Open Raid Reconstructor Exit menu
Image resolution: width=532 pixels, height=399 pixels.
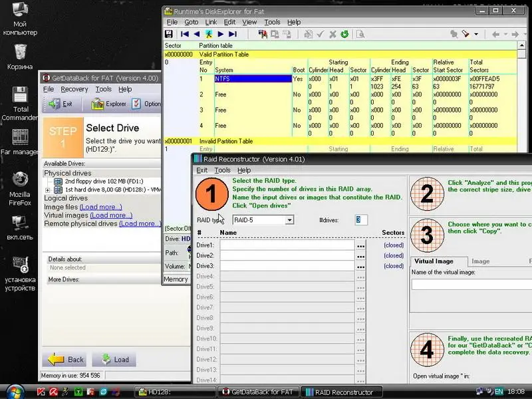(x=202, y=170)
